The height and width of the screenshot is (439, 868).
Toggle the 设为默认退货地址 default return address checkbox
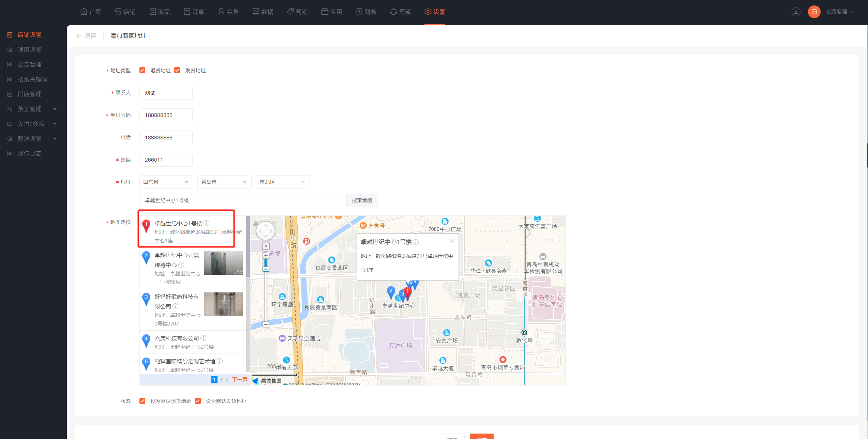(x=144, y=400)
